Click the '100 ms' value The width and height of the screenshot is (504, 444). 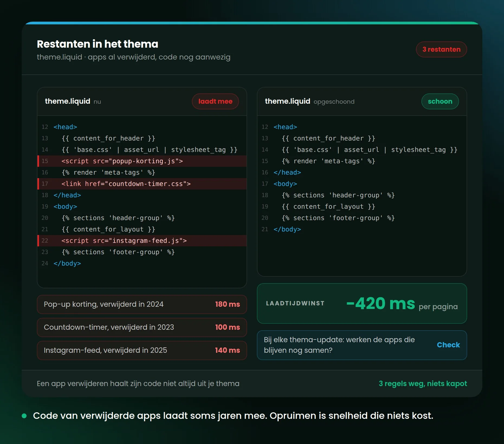click(x=227, y=327)
